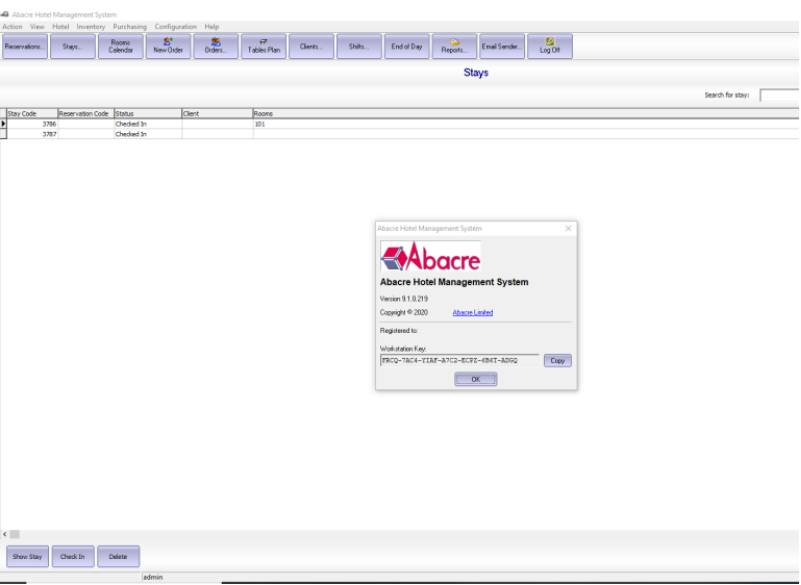Open Reports from the toolbar
Screen dimensions: 801x585
pos(454,46)
